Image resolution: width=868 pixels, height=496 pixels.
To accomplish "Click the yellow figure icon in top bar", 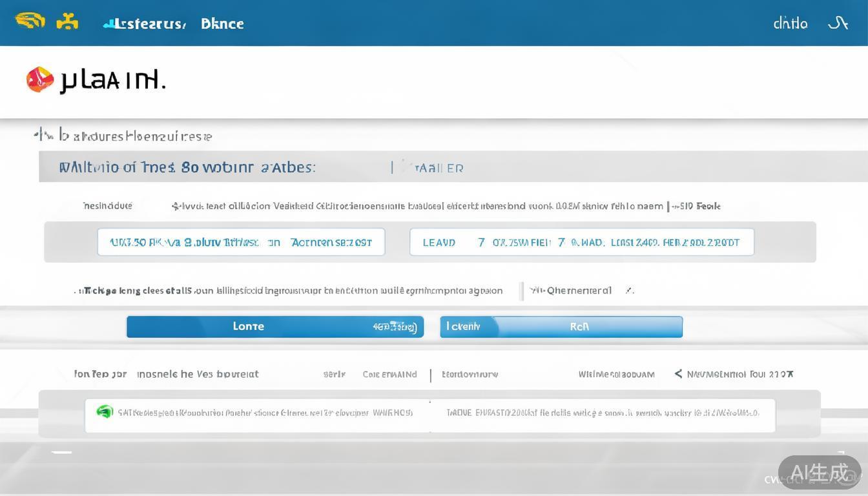I will (x=67, y=22).
